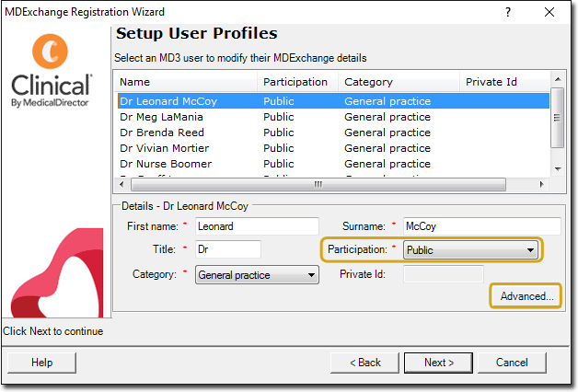This screenshot has height=392, width=578.
Task: Click the list's scroll up arrow
Action: tap(558, 79)
